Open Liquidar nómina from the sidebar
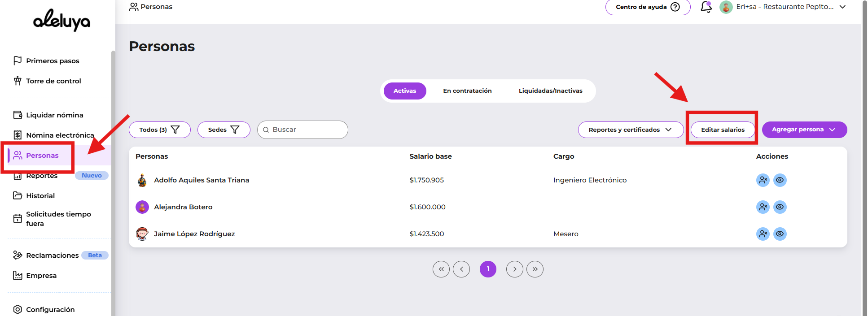This screenshot has width=868, height=316. pyautogui.click(x=54, y=115)
